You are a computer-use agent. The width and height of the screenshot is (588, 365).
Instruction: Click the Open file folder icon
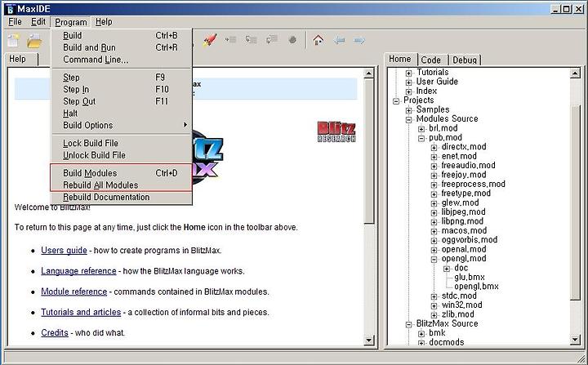click(34, 41)
